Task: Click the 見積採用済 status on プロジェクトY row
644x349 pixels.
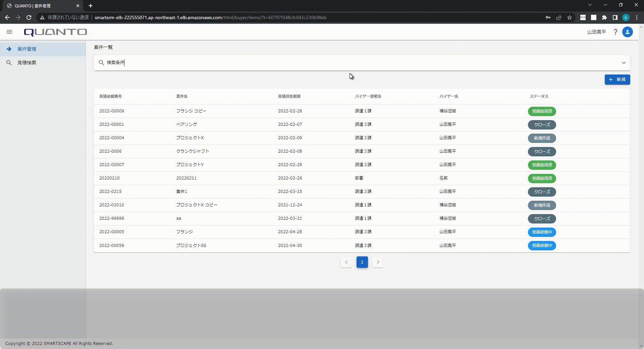Action: pos(542,165)
